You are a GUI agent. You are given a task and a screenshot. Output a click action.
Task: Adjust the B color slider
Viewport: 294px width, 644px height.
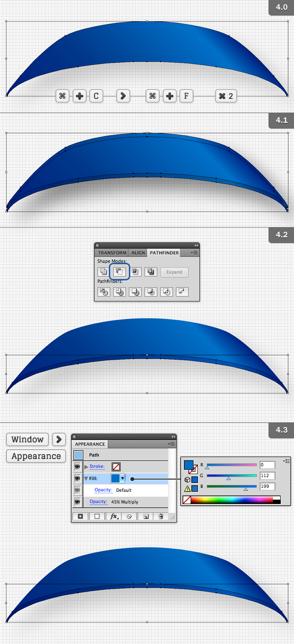pos(231,487)
